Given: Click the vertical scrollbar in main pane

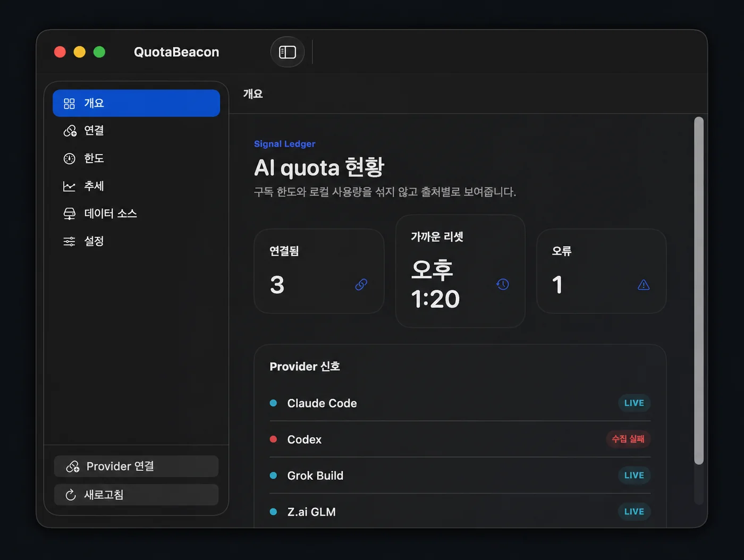Looking at the screenshot, I should pyautogui.click(x=699, y=291).
